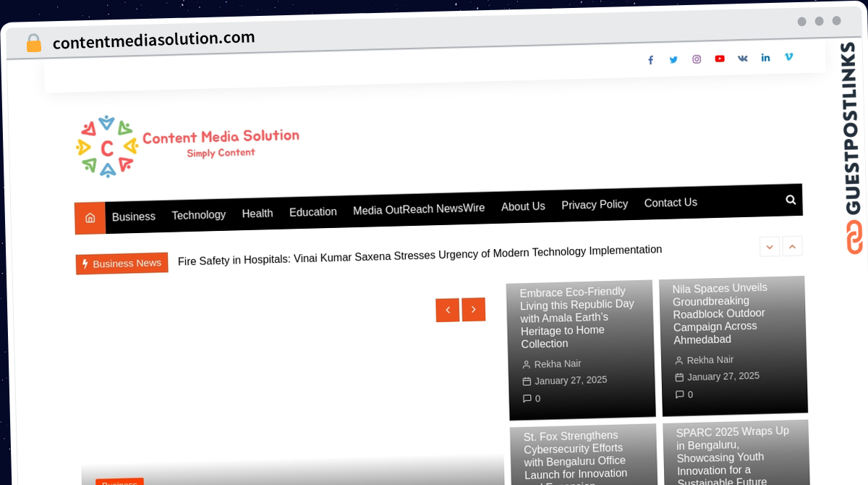Open Embrace Eco-Friendly Living article
The width and height of the screenshot is (868, 485).
(x=578, y=318)
